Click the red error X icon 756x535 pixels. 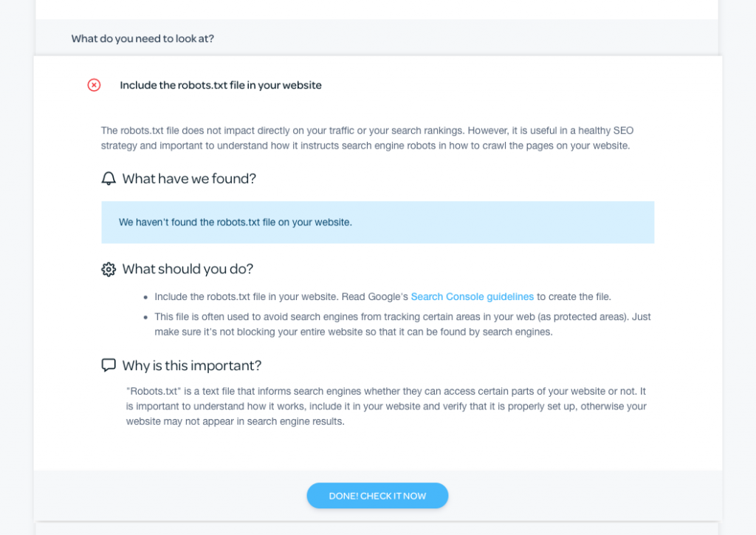coord(94,85)
